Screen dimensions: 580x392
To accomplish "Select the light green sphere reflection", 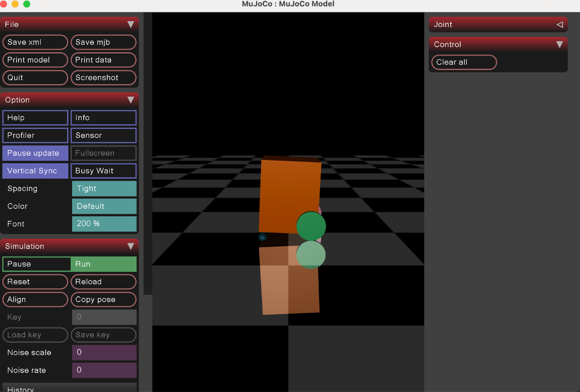I will pos(311,255).
